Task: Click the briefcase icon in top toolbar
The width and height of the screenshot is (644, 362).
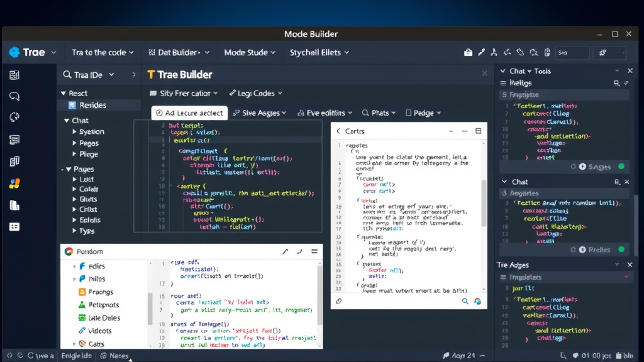Action: [468, 53]
